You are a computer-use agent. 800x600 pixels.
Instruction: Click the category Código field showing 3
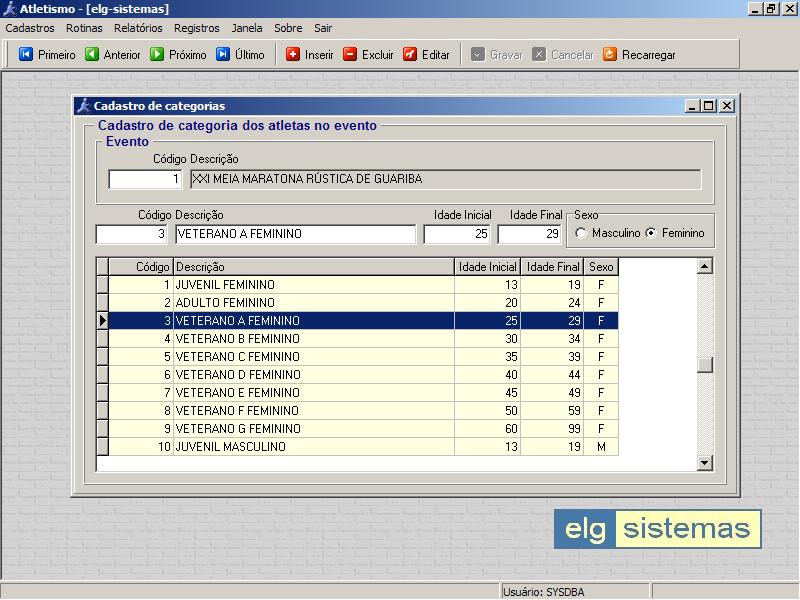pyautogui.click(x=132, y=234)
